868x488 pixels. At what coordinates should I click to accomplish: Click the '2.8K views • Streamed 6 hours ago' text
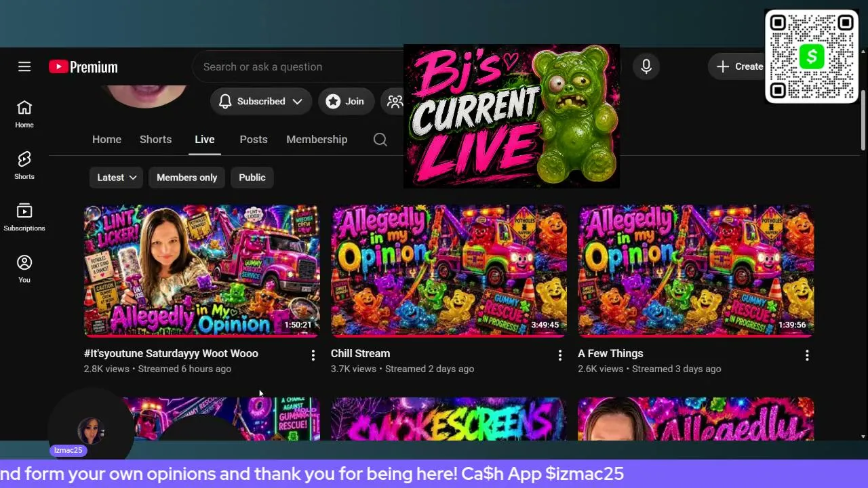pyautogui.click(x=157, y=369)
